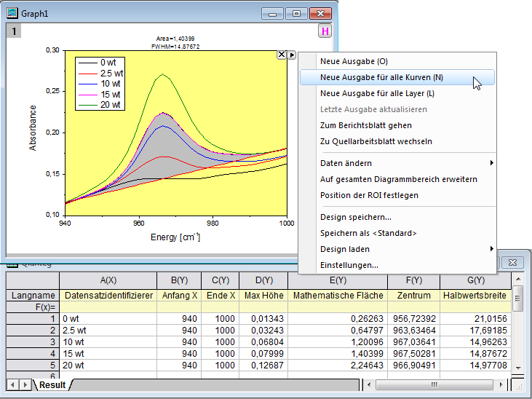The width and height of the screenshot is (532, 399).
Task: Click the '0 wt' legend entry
Action: [x=98, y=63]
